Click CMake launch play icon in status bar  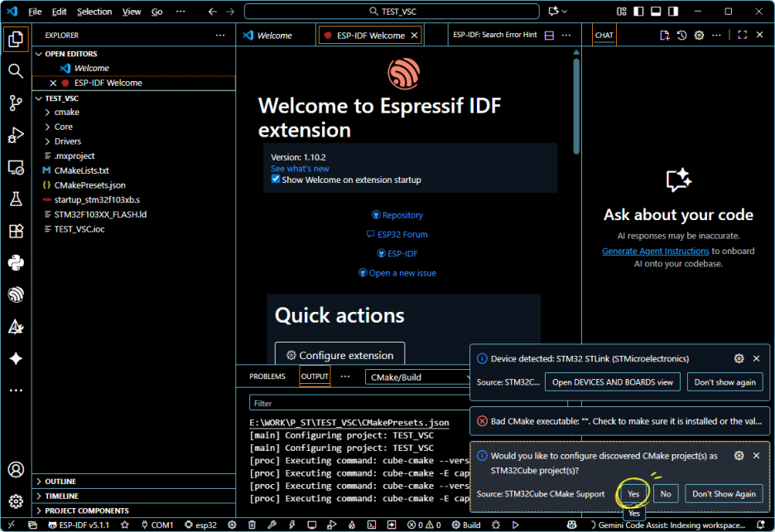(x=516, y=525)
